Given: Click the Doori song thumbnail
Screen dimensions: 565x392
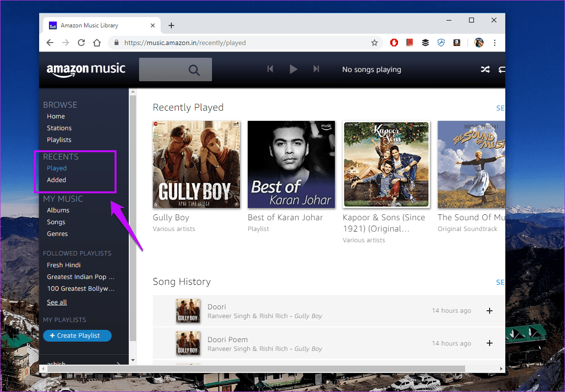Looking at the screenshot, I should [x=188, y=311].
